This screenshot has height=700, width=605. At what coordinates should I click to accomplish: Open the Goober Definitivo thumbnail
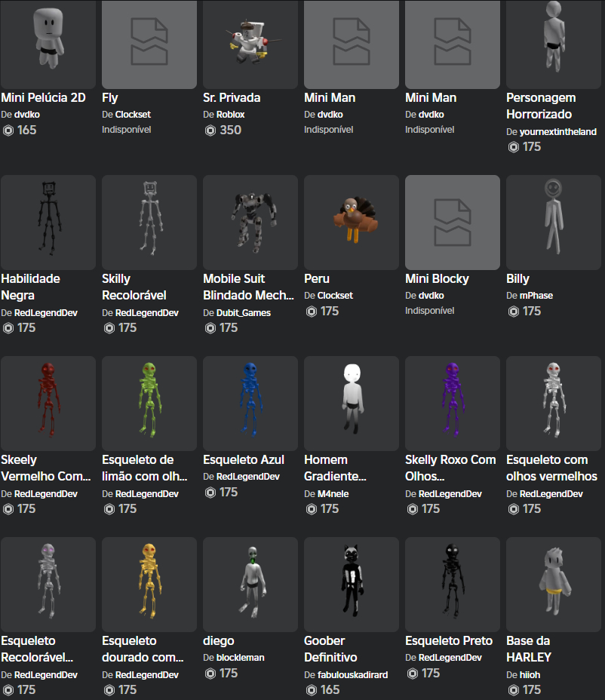click(x=352, y=585)
